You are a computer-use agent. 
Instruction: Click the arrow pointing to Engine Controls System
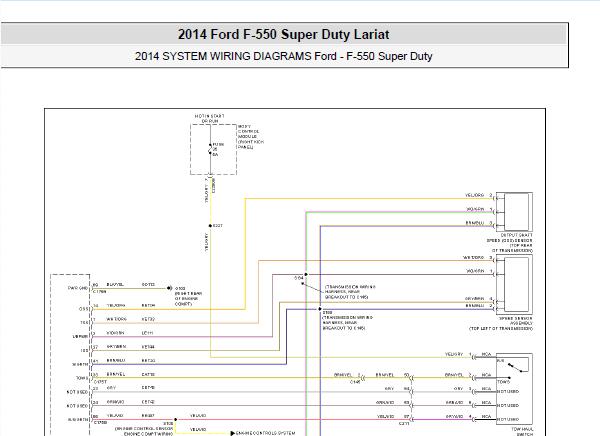point(233,433)
